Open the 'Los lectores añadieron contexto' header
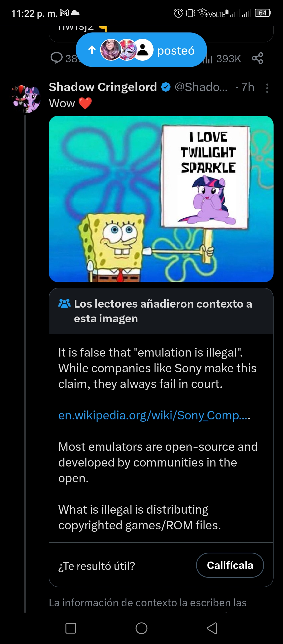Viewport: 283px width, 644px height. (161, 311)
